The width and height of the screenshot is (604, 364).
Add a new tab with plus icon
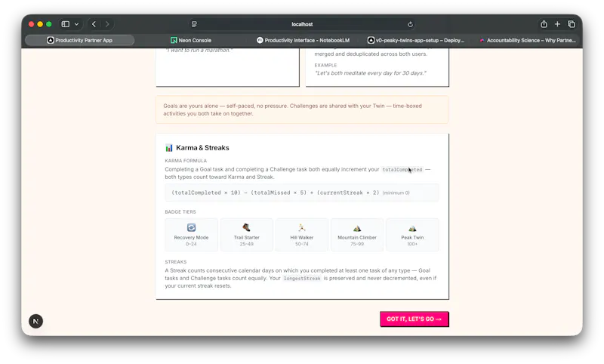[x=557, y=24]
